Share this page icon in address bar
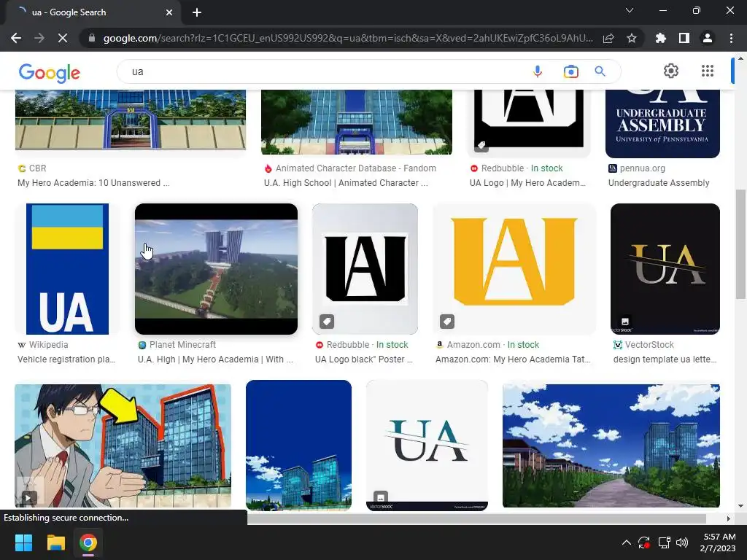 (608, 38)
